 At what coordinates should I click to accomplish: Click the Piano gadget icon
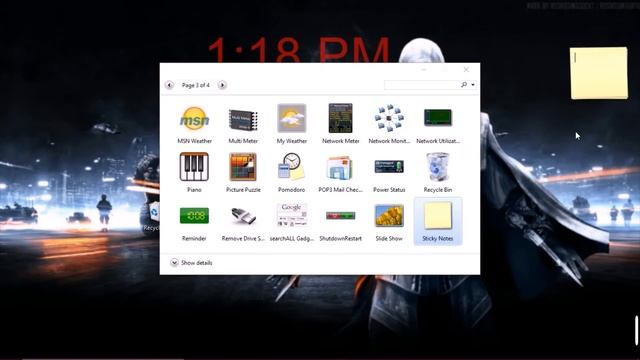194,167
